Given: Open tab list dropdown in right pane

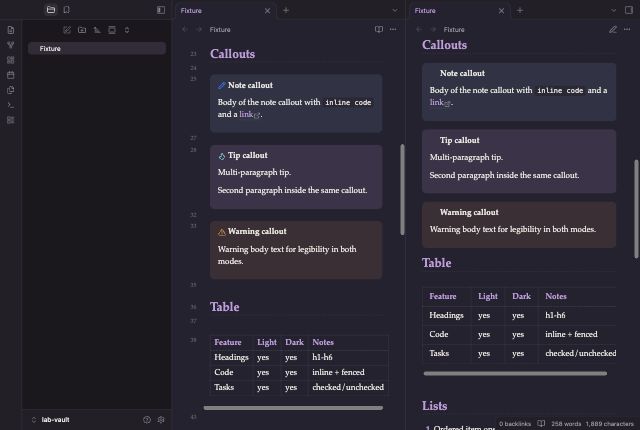Looking at the screenshot, I should click(613, 11).
